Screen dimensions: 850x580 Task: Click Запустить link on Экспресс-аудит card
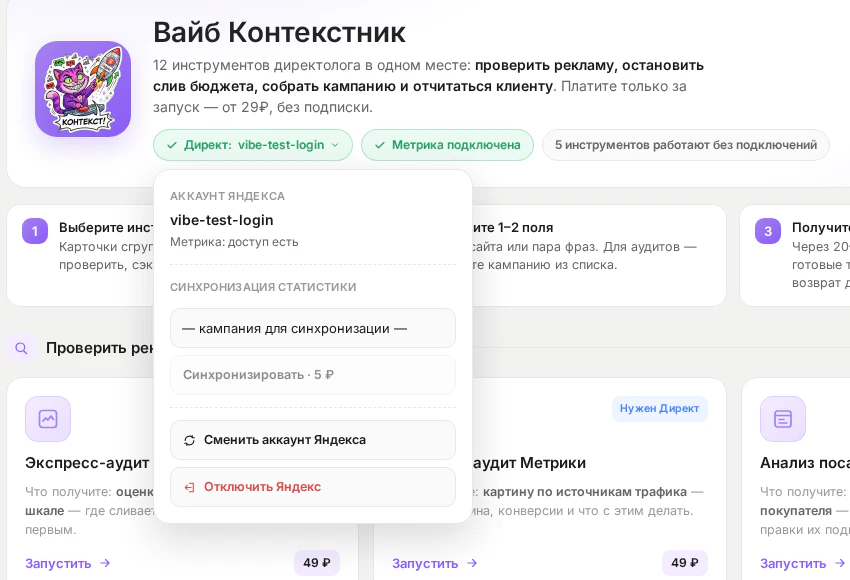(68, 564)
